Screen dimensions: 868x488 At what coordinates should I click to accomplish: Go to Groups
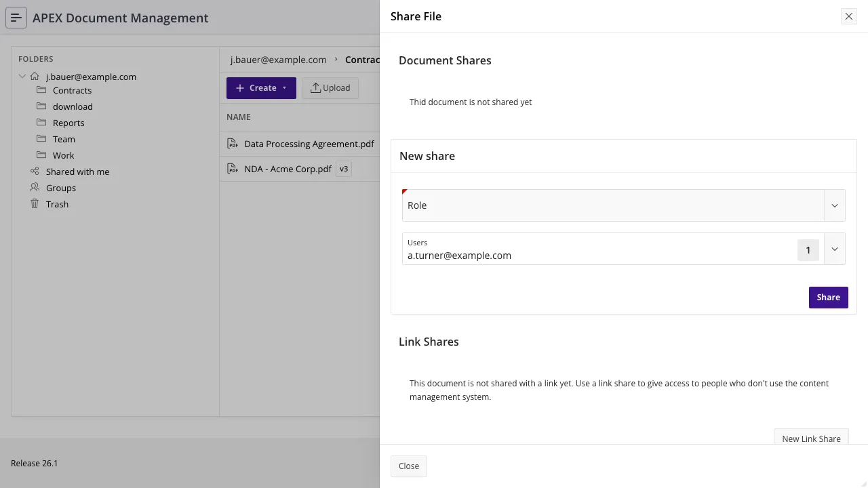pyautogui.click(x=61, y=188)
